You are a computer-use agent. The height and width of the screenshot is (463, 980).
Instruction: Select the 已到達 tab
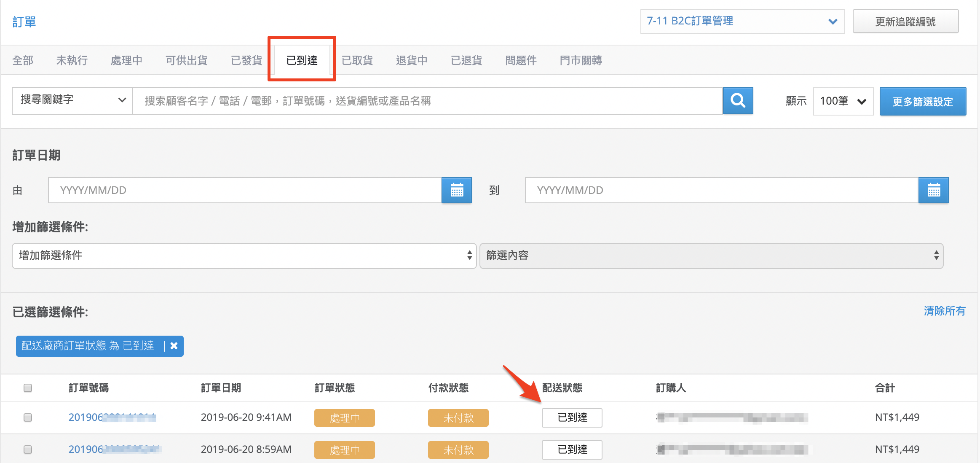pyautogui.click(x=302, y=60)
